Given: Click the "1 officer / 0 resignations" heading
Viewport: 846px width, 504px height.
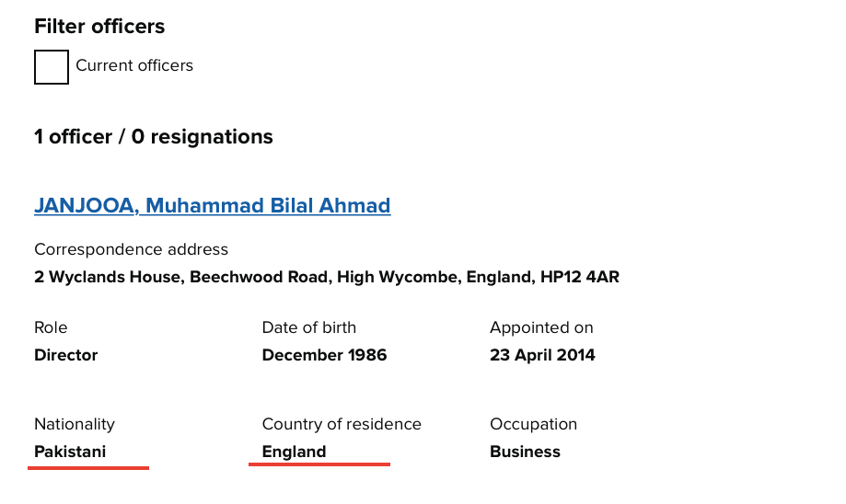Looking at the screenshot, I should 154,137.
